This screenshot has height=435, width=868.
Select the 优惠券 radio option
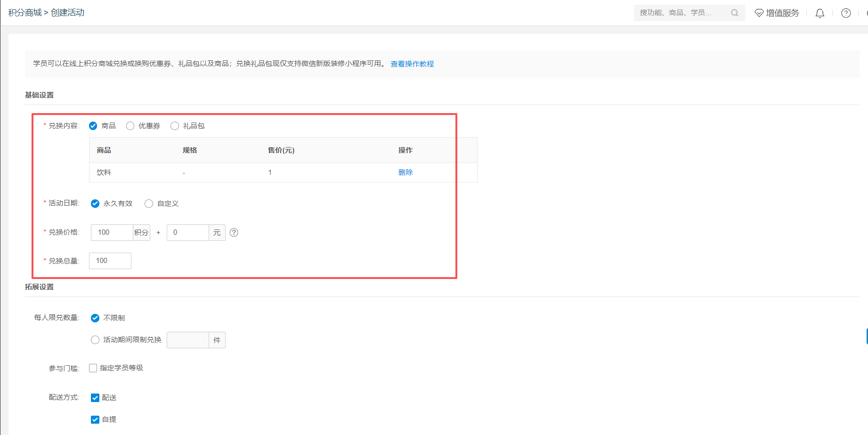point(130,126)
